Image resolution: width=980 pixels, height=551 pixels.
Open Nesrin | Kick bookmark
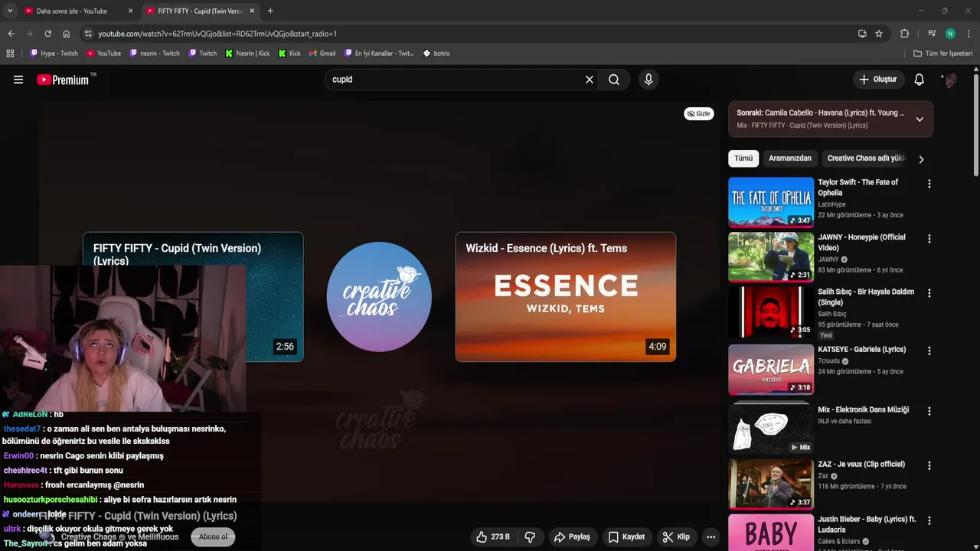pyautogui.click(x=247, y=54)
